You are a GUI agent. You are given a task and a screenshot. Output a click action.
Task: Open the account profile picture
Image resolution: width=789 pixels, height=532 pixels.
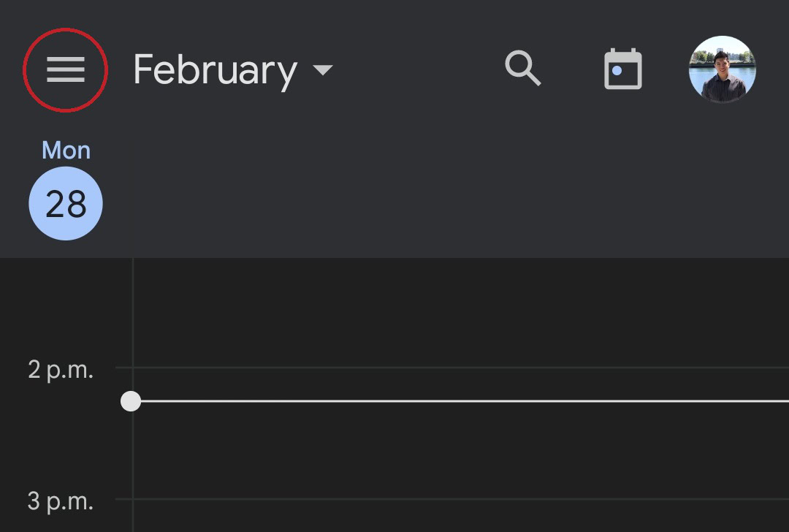pos(722,70)
